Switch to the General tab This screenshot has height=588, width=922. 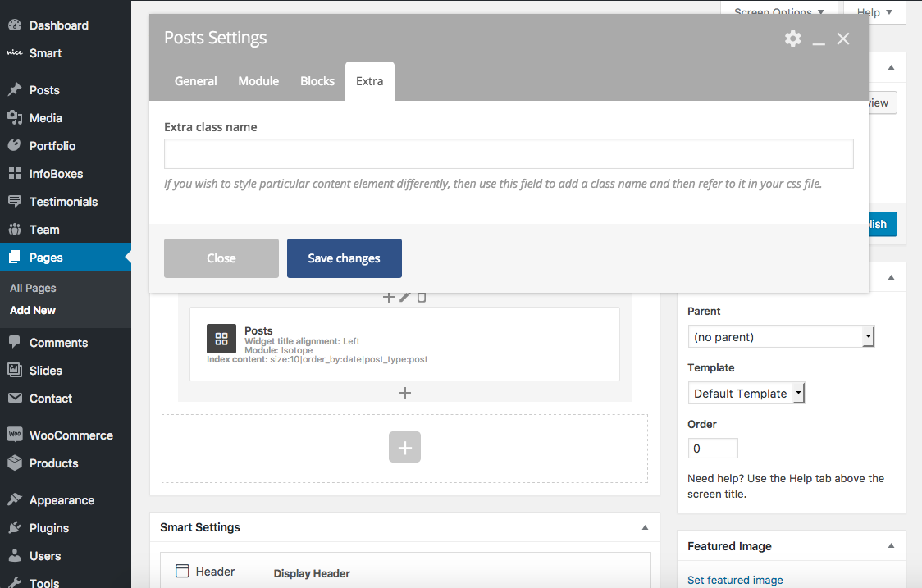(196, 81)
